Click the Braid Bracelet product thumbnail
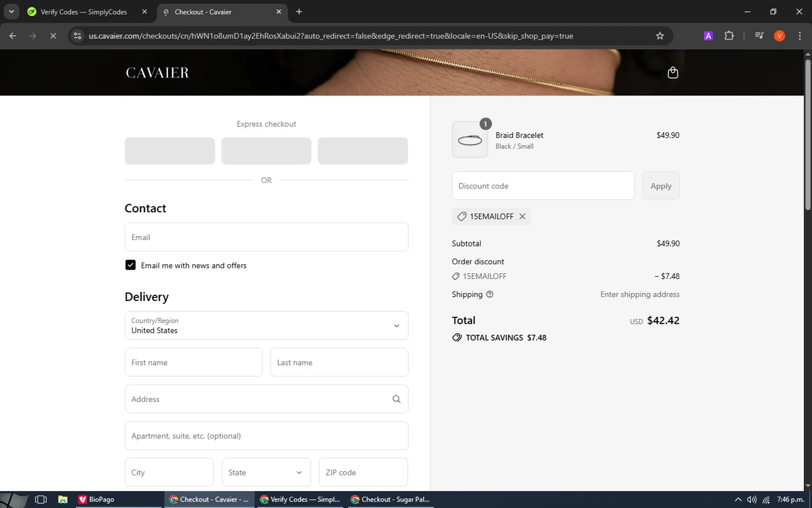The image size is (812, 508). click(x=470, y=140)
